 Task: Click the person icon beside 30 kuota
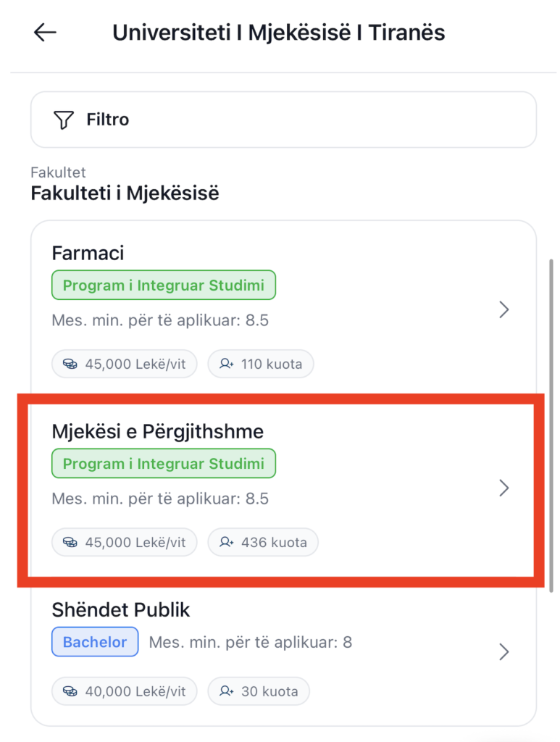(227, 691)
